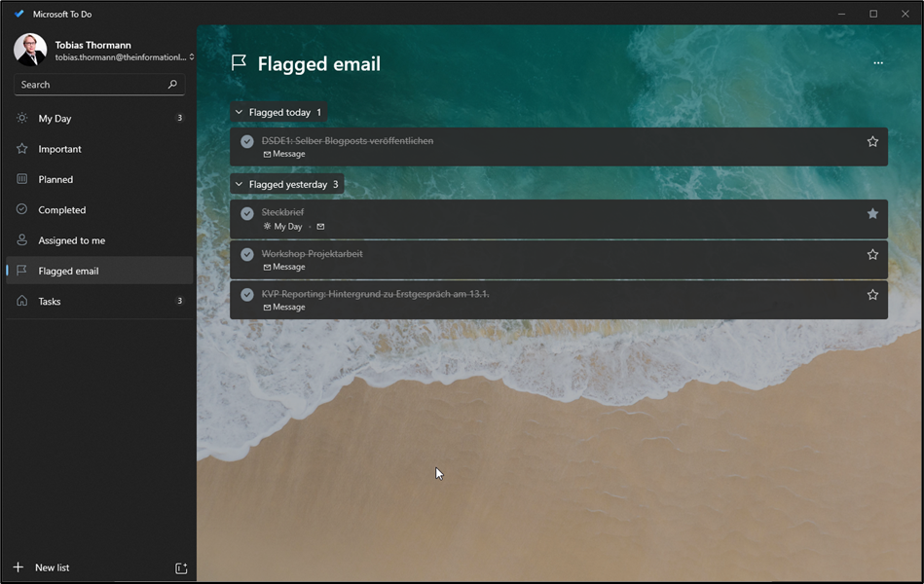
Task: Open the Important list
Action: [x=99, y=149]
